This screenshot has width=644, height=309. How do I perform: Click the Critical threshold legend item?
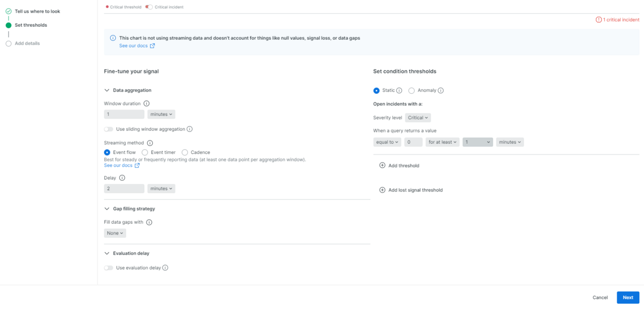[x=123, y=7]
